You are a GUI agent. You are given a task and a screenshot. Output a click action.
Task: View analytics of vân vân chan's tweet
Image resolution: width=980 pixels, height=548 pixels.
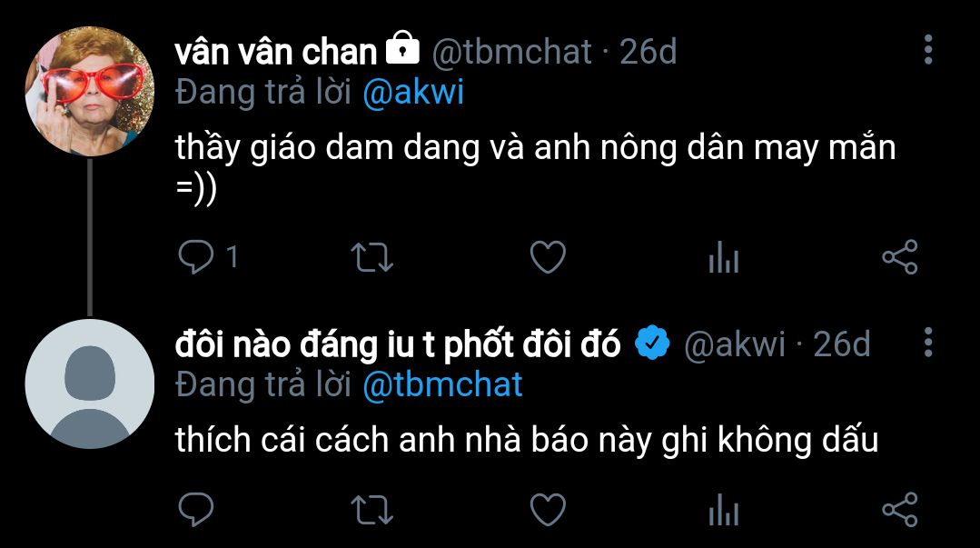pyautogui.click(x=724, y=257)
